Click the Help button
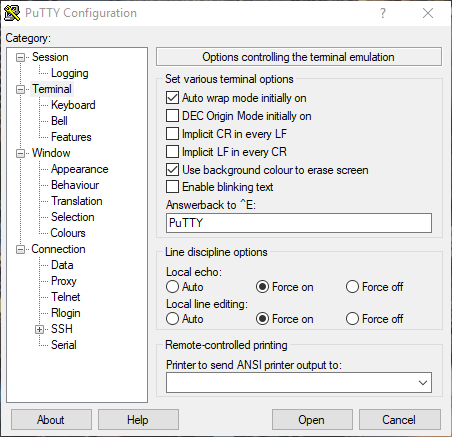Screen dimensions: 452x437 click(138, 420)
